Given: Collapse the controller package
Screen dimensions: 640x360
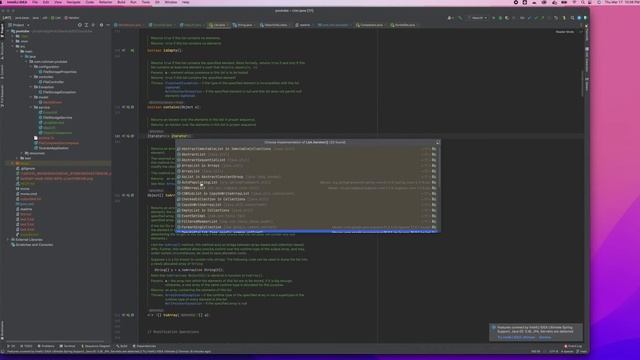Looking at the screenshot, I should pyautogui.click(x=31, y=77).
